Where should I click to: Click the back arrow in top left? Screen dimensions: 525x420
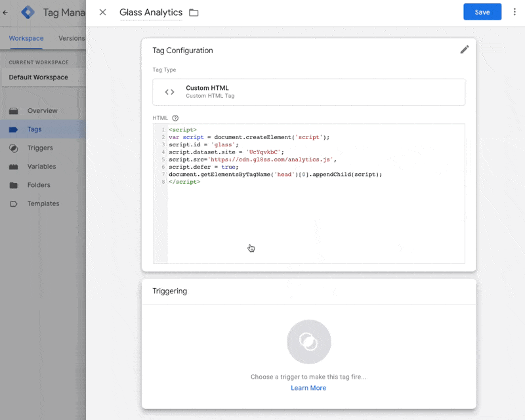point(6,12)
